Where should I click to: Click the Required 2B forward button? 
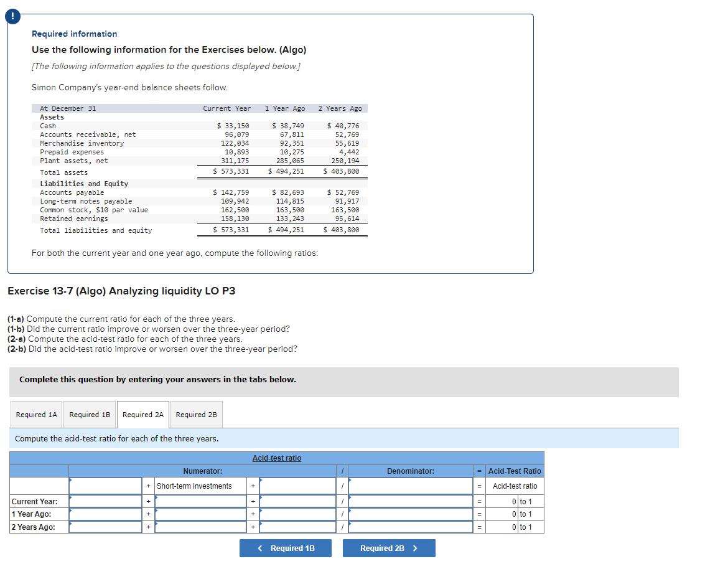(x=389, y=548)
